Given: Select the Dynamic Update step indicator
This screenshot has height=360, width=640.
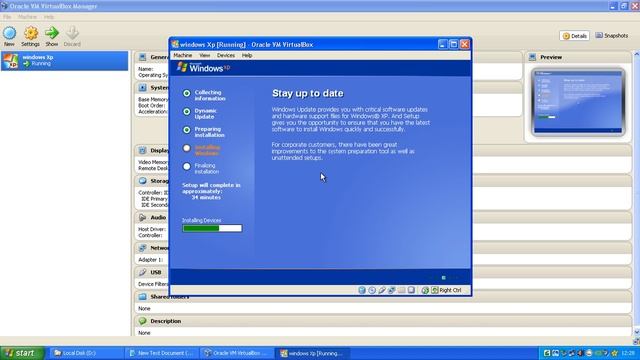Looking at the screenshot, I should pos(187,111).
